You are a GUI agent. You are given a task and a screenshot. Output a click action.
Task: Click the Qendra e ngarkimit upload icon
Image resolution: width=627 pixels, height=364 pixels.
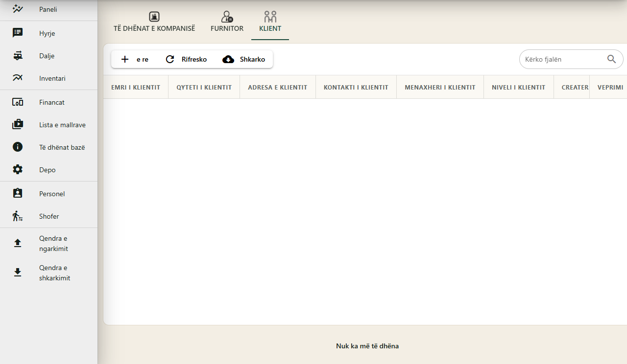click(18, 243)
